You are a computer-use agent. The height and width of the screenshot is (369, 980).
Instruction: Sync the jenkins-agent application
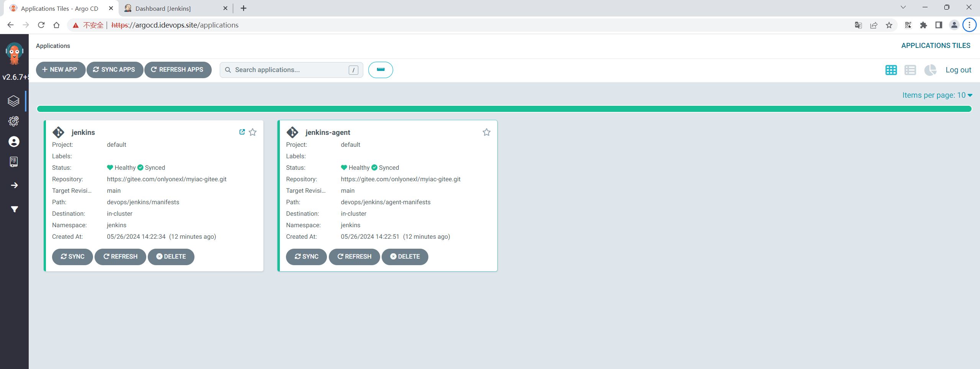coord(306,257)
